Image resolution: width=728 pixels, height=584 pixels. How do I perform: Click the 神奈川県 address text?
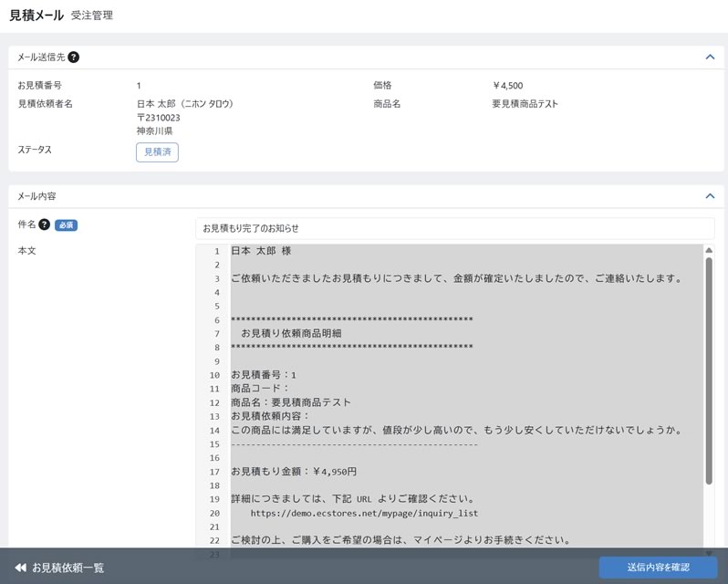154,130
